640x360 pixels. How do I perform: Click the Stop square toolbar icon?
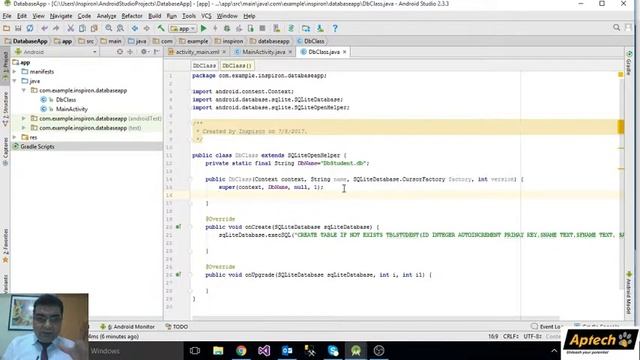262,28
